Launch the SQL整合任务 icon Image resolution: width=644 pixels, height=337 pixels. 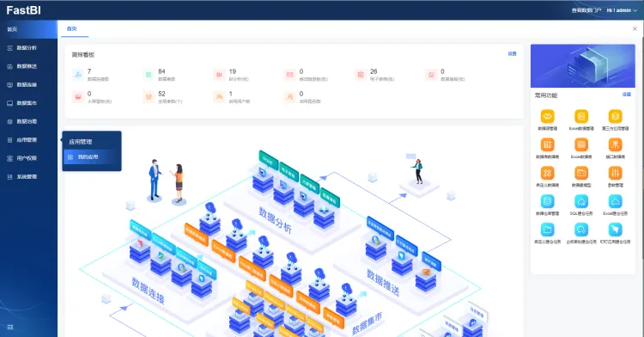(x=581, y=201)
